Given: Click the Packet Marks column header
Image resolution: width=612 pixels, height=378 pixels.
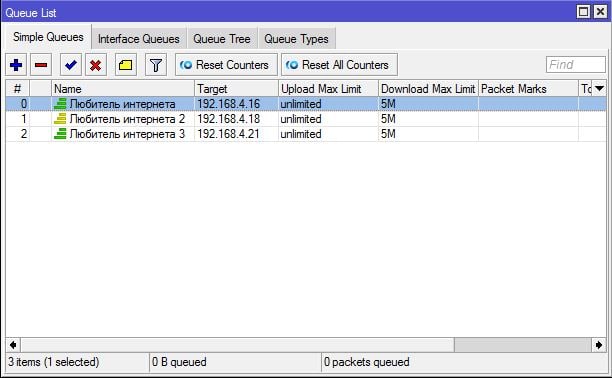Looking at the screenshot, I should point(528,89).
